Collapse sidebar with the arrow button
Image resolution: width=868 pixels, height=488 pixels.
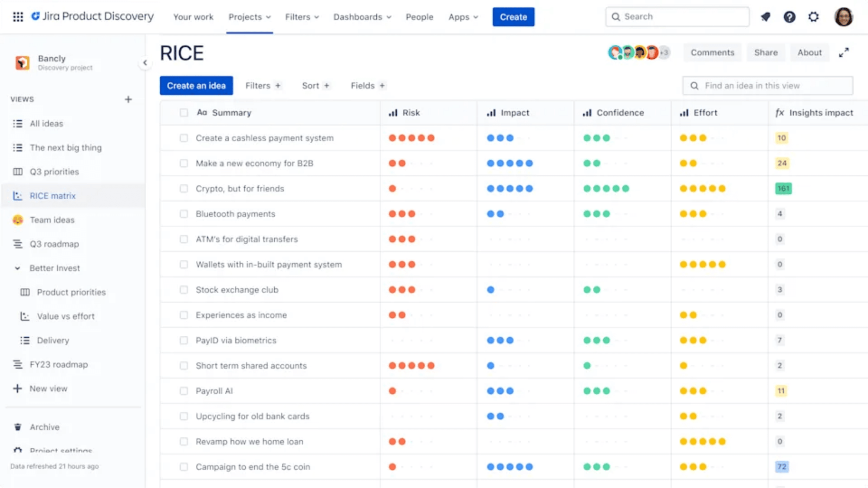145,63
